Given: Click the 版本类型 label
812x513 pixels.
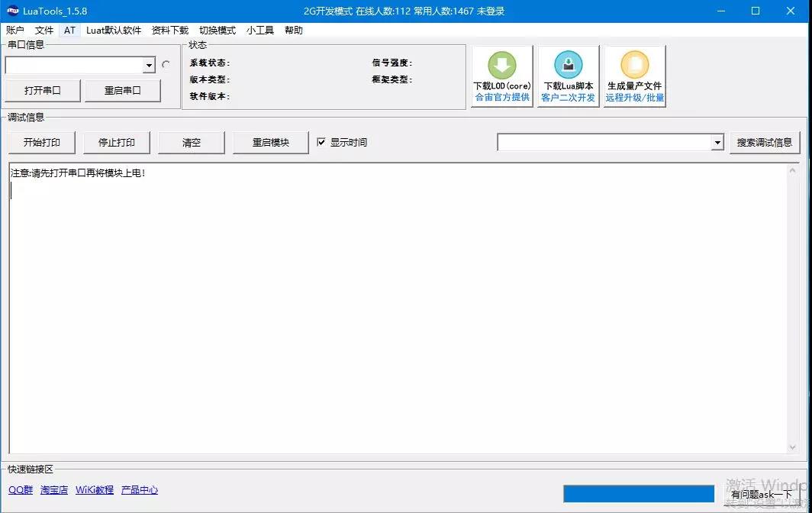Looking at the screenshot, I should pos(210,79).
